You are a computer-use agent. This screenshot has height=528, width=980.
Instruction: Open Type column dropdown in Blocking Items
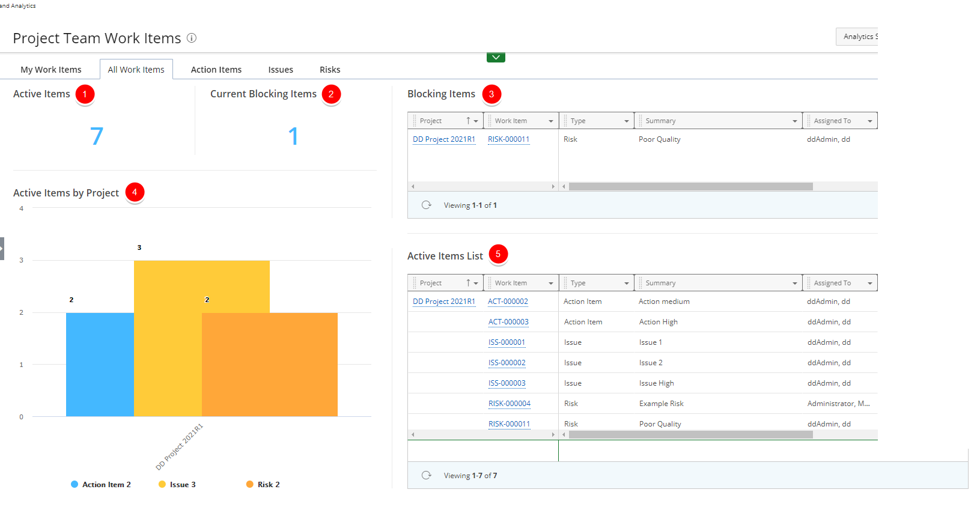point(626,121)
